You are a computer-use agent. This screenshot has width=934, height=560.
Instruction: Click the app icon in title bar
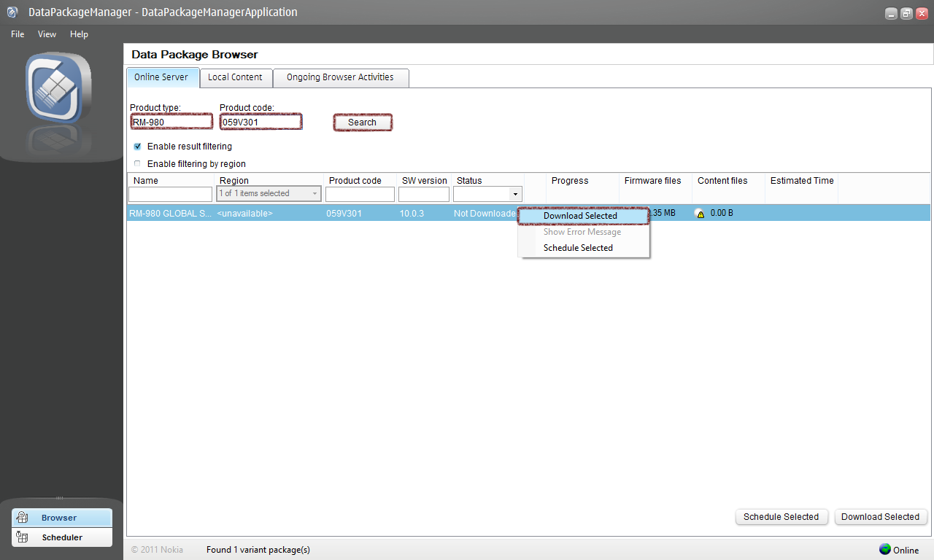click(12, 12)
